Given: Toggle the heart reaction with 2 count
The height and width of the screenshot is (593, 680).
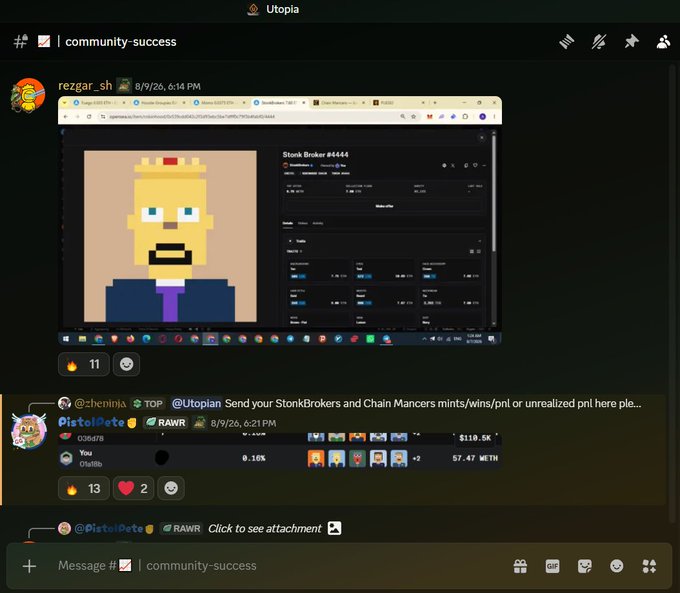Looking at the screenshot, I should click(133, 488).
